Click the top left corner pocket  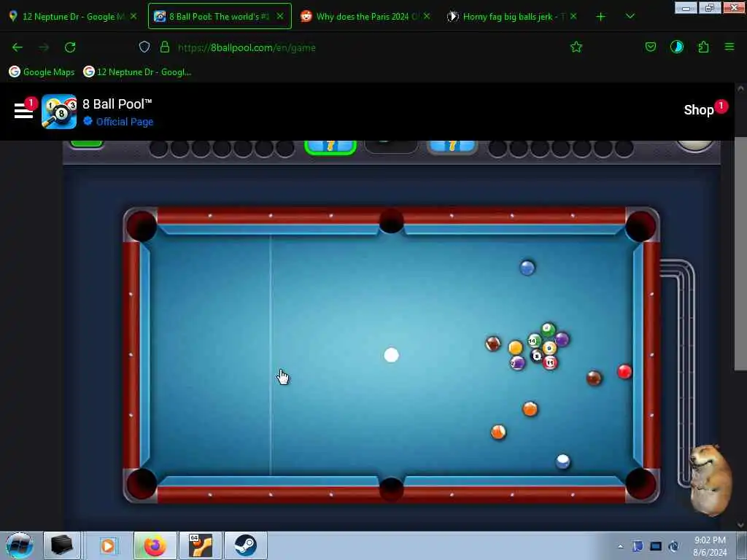(141, 226)
